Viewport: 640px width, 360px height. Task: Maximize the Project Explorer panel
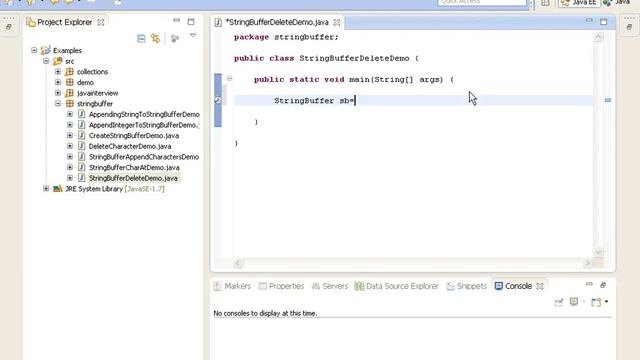191,22
